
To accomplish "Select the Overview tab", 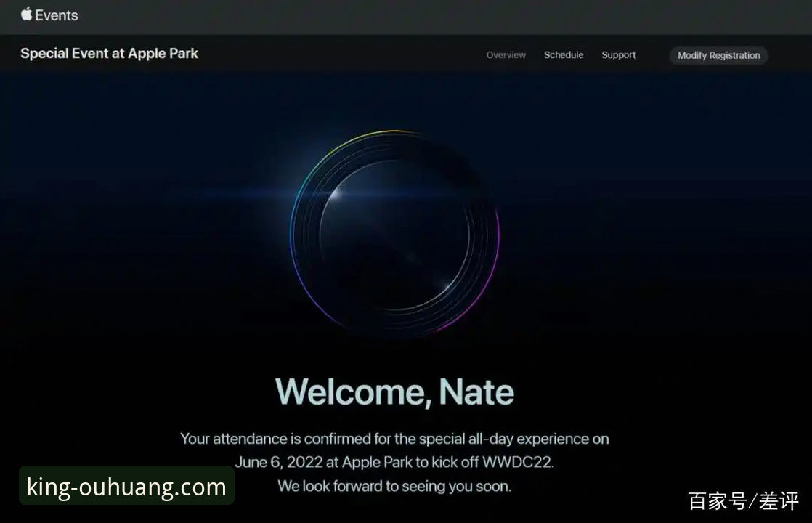I will pos(506,55).
